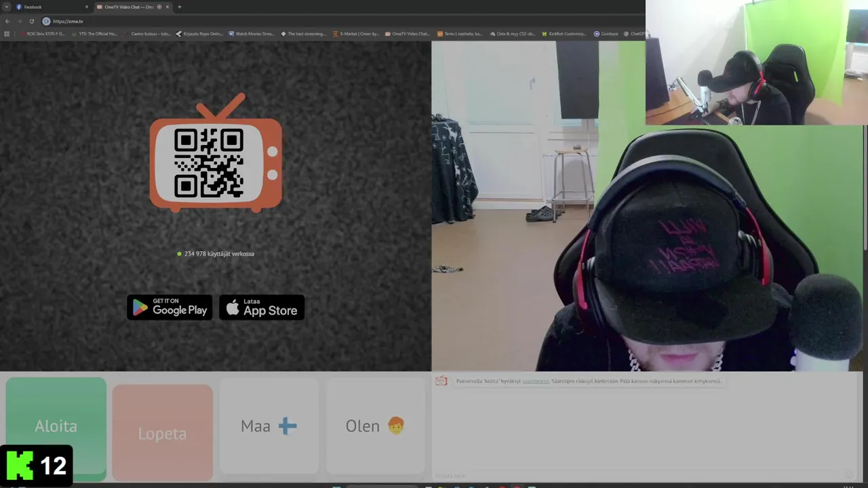This screenshot has width=868, height=488.
Task: Open the Osta & myy CS2 bookmark
Action: tap(512, 34)
